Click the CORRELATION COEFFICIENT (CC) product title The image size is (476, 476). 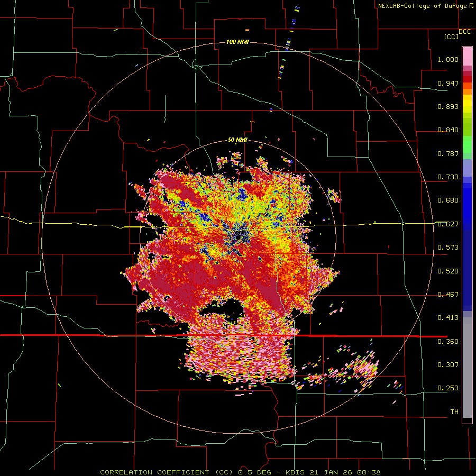167,472
